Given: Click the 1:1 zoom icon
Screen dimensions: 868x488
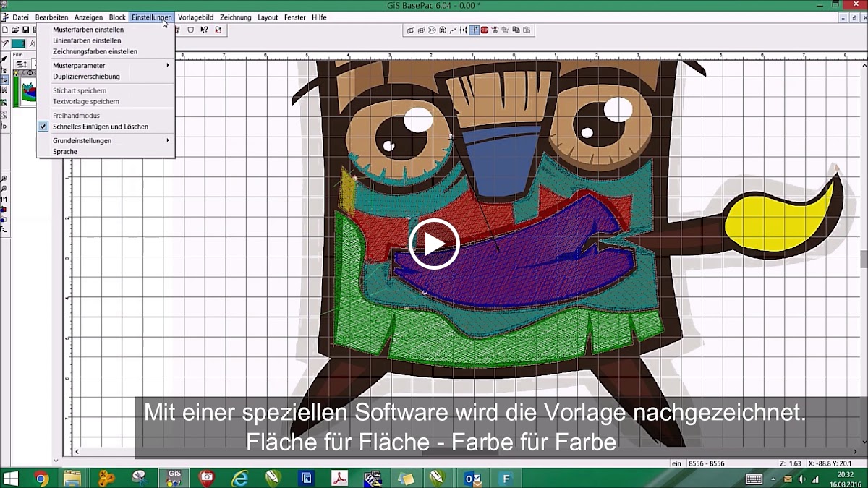Looking at the screenshot, I should click(4, 199).
